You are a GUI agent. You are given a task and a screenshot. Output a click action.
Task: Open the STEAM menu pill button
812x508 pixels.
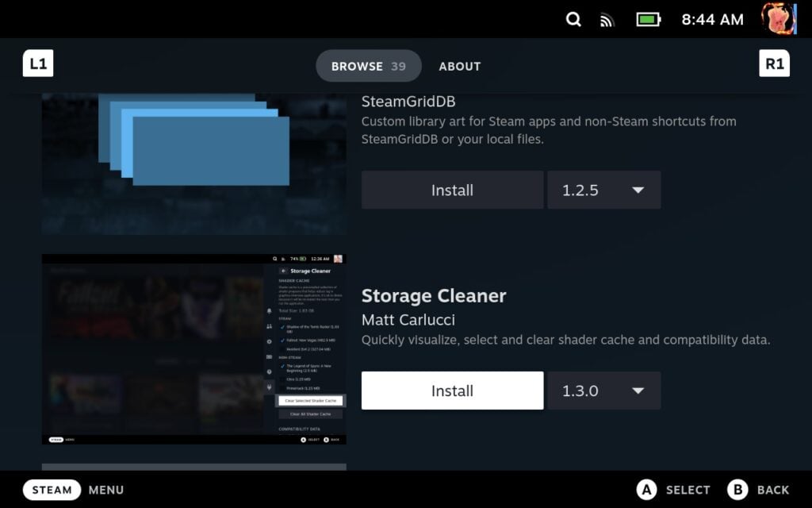coord(52,490)
